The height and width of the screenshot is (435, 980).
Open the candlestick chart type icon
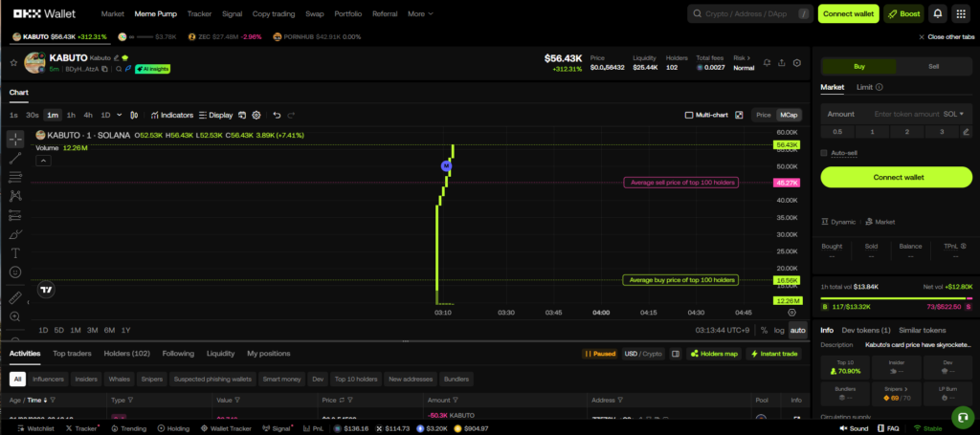[133, 115]
